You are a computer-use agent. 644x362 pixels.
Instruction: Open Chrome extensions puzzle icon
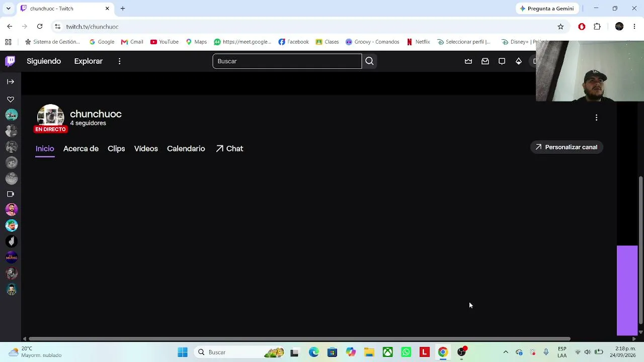(x=597, y=27)
